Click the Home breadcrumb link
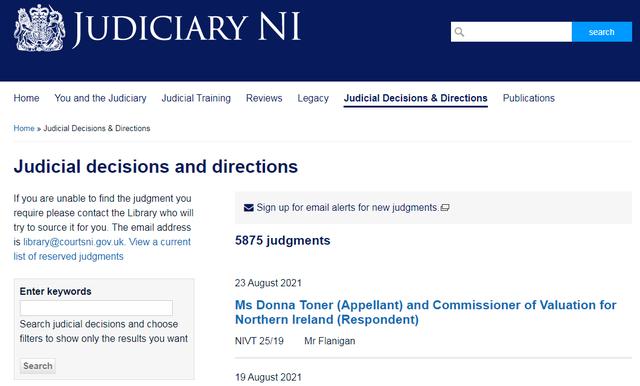Screen dimensions: 640x386 (x=24, y=128)
